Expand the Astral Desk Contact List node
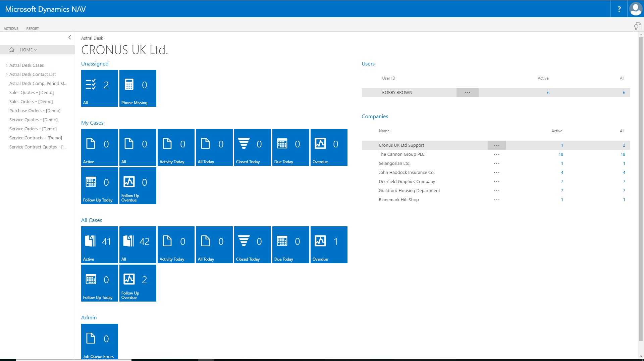The width and height of the screenshot is (644, 361). pos(6,75)
